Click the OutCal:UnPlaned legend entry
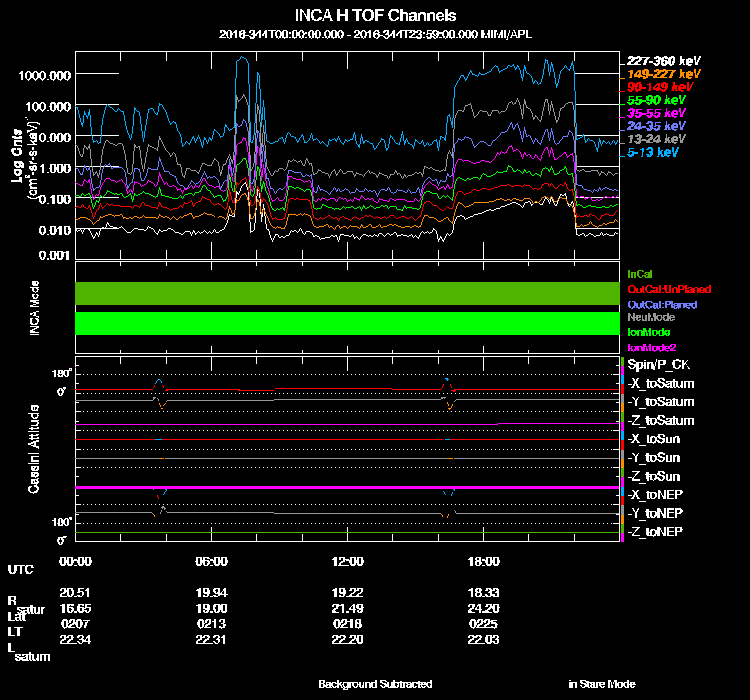The height and width of the screenshot is (700, 750). pyautogui.click(x=669, y=289)
